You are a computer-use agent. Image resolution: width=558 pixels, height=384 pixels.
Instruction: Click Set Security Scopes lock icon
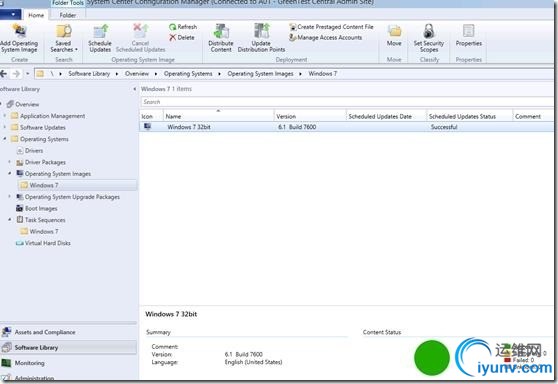429,31
